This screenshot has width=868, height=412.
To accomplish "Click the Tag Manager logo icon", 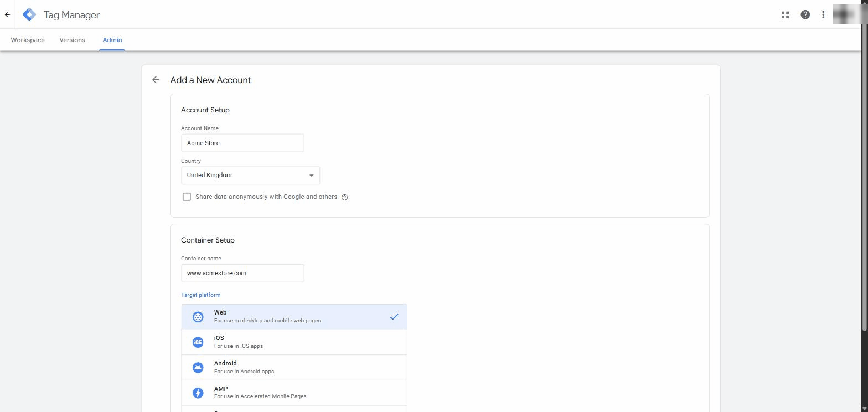I will pos(29,15).
